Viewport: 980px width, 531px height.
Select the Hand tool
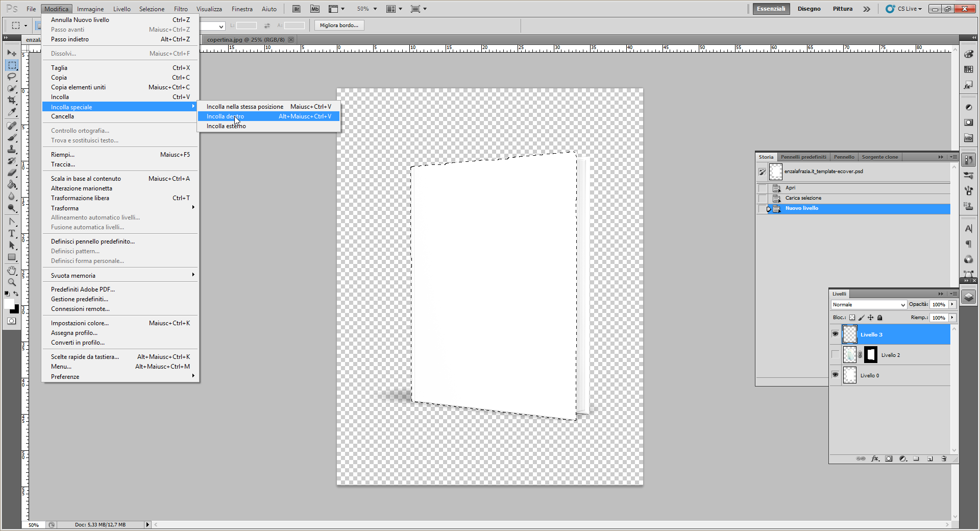click(12, 270)
